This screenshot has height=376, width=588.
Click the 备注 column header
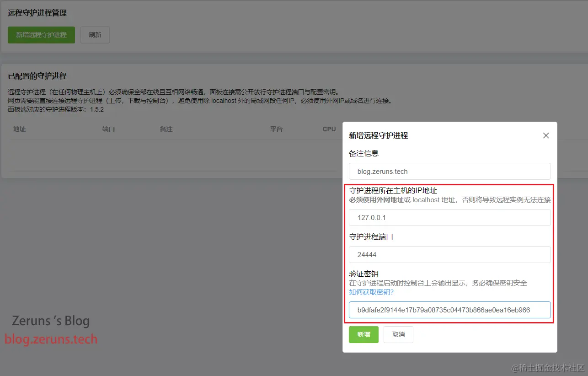pos(166,129)
